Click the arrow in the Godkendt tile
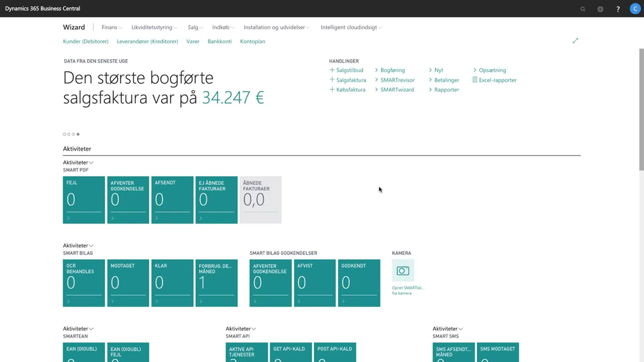Viewport: 644px width, 362px height. 343,301
